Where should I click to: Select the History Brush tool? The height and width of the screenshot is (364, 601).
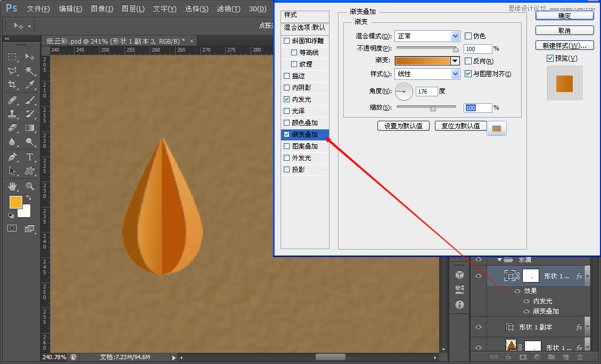coord(30,114)
